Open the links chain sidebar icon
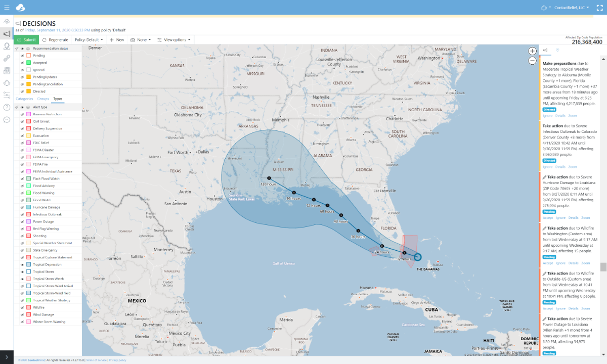Viewport: 607px width, 364px height. click(x=7, y=58)
